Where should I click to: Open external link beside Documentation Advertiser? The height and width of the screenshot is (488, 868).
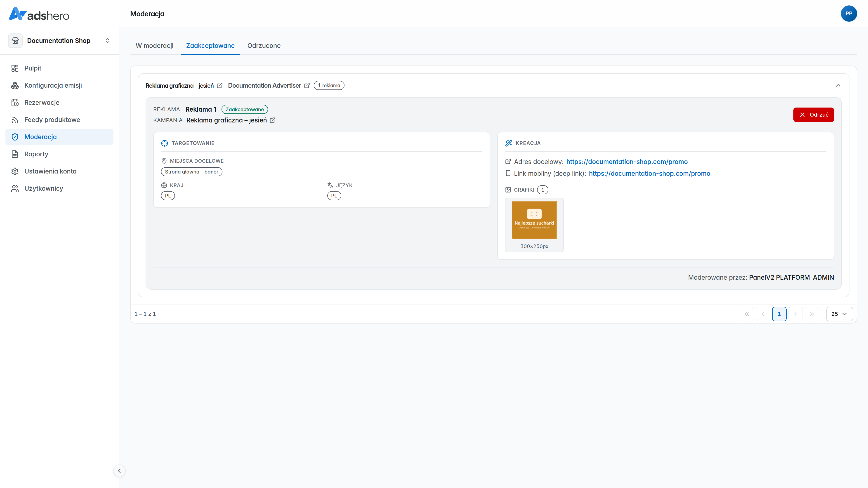click(x=307, y=86)
